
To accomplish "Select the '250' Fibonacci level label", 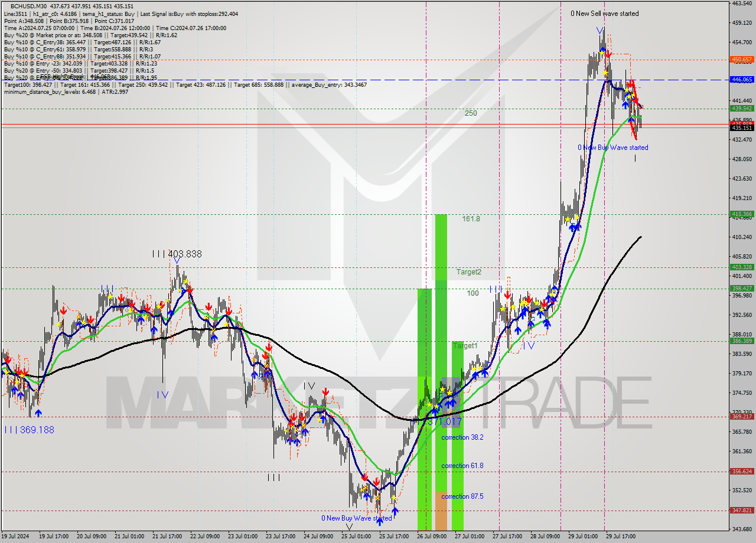I will tap(470, 113).
